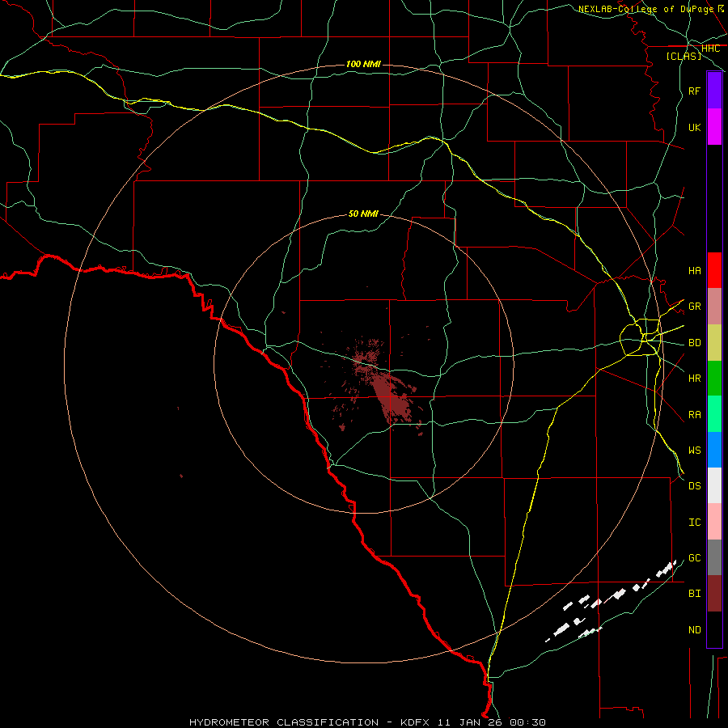Click the 'BI' legend label
The width and height of the screenshot is (728, 728).
695,594
